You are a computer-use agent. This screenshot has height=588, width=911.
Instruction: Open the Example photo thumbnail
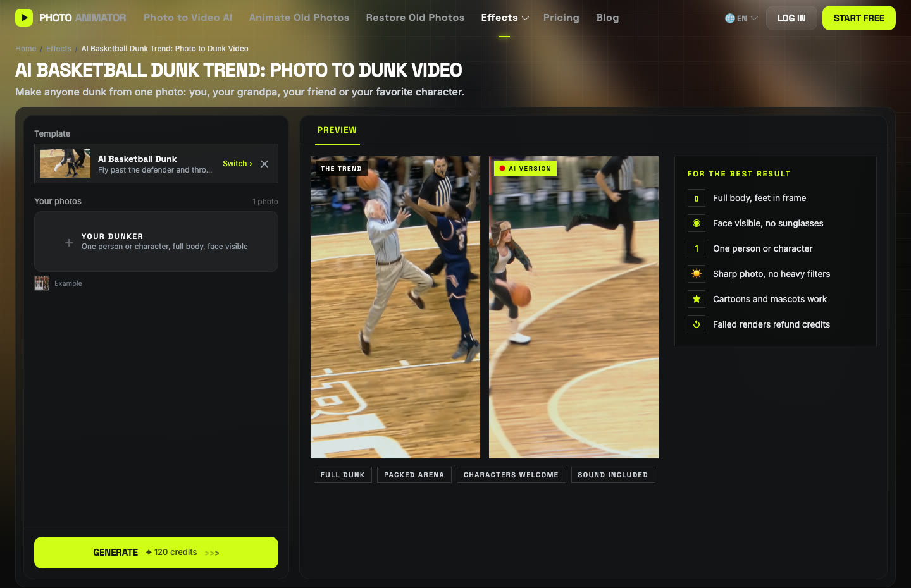[42, 283]
